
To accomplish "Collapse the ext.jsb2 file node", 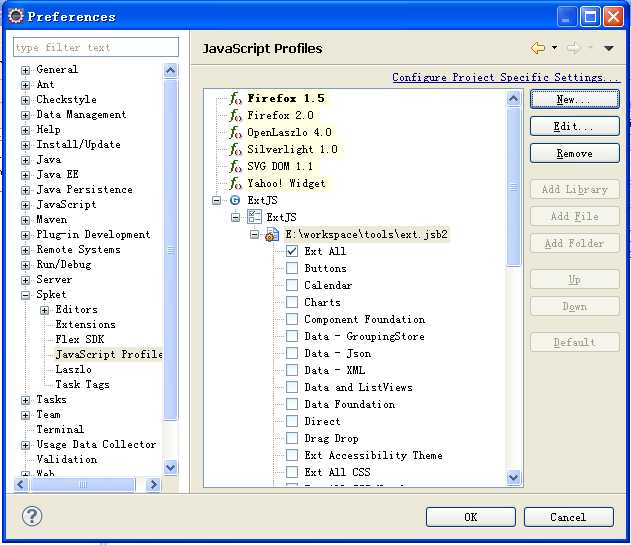I will [254, 234].
